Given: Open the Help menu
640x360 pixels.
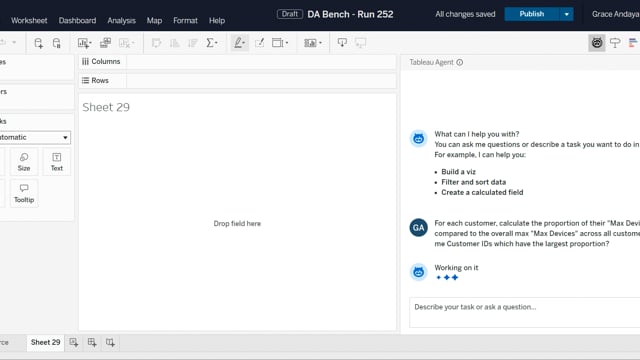Looking at the screenshot, I should point(217,20).
